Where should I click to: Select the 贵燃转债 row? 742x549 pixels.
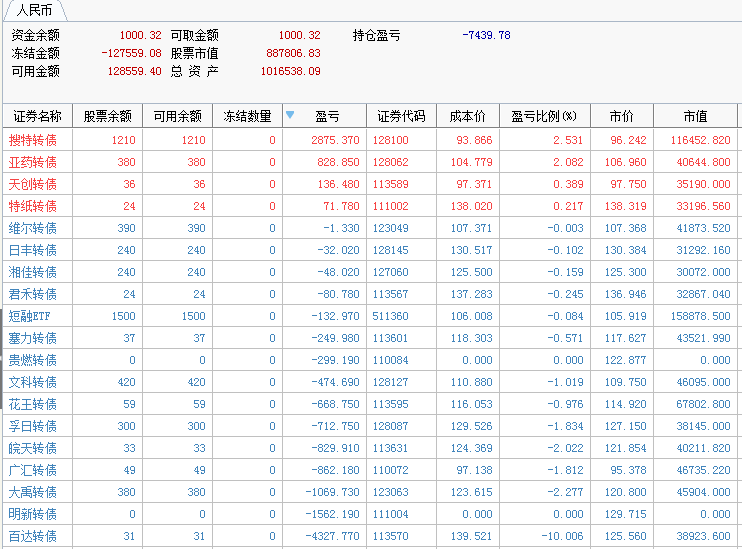[x=33, y=360]
